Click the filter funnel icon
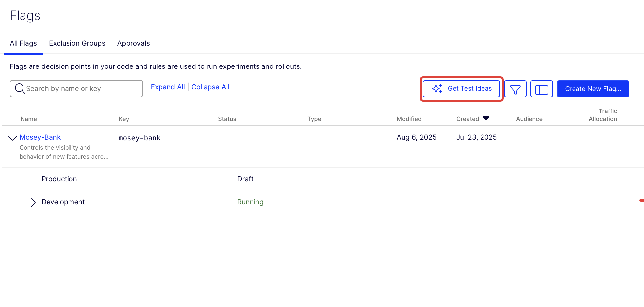Image resolution: width=644 pixels, height=307 pixels. pos(515,89)
